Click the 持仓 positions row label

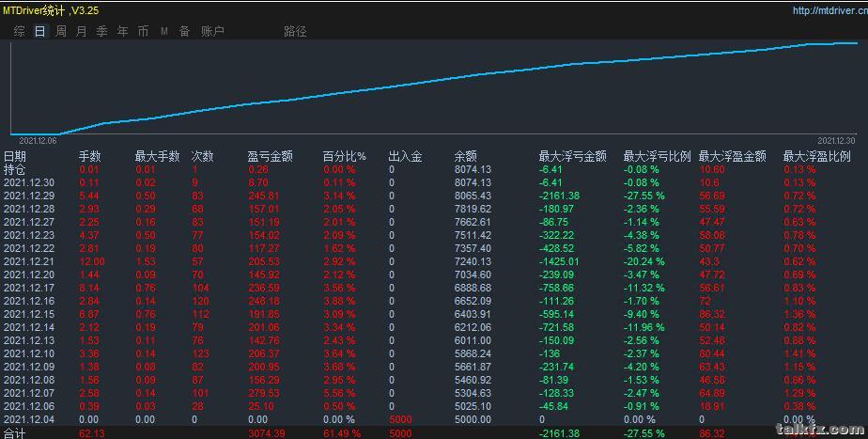tap(15, 169)
